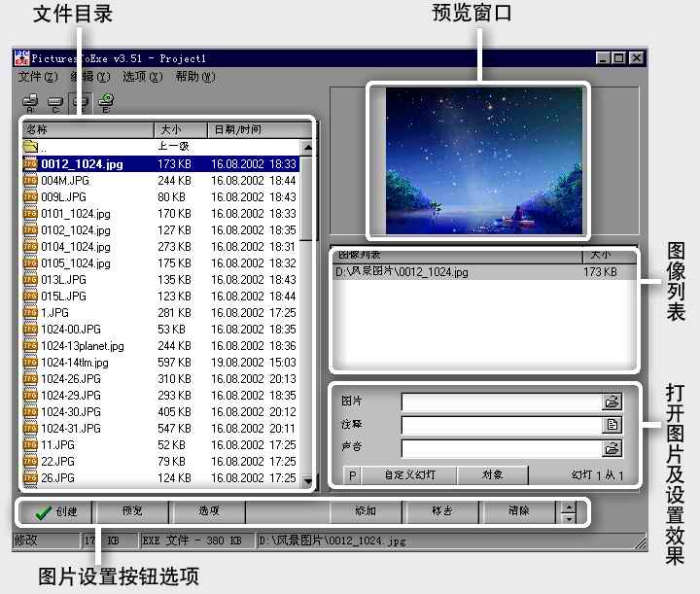The height and width of the screenshot is (594, 700).
Task: Click the P button beside 自定义幻灯
Action: point(352,475)
